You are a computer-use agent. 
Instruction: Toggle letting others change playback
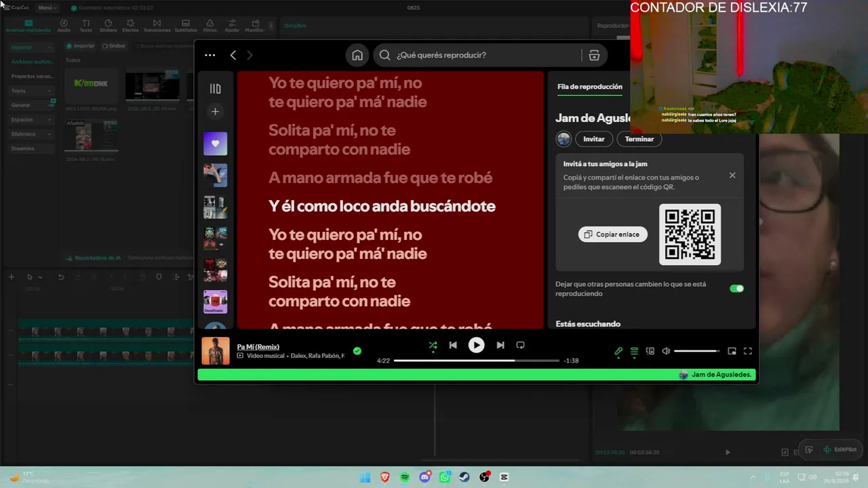736,288
